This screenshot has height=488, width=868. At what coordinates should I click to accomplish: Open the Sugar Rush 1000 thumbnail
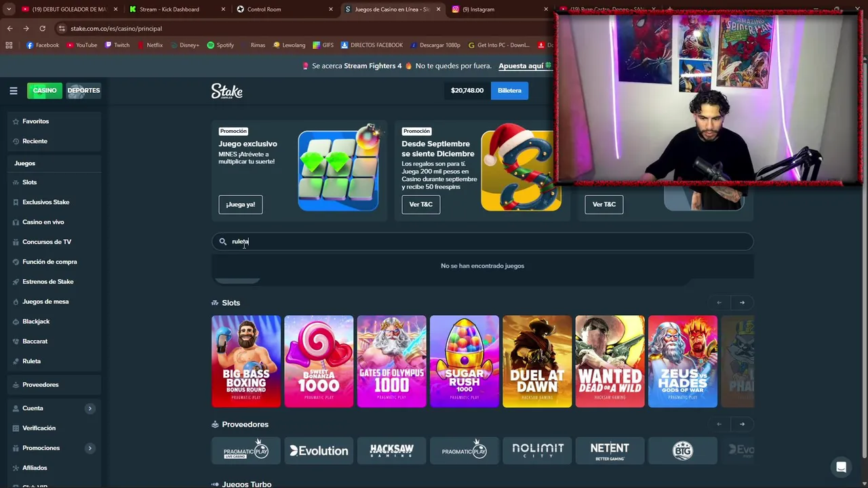coord(464,361)
